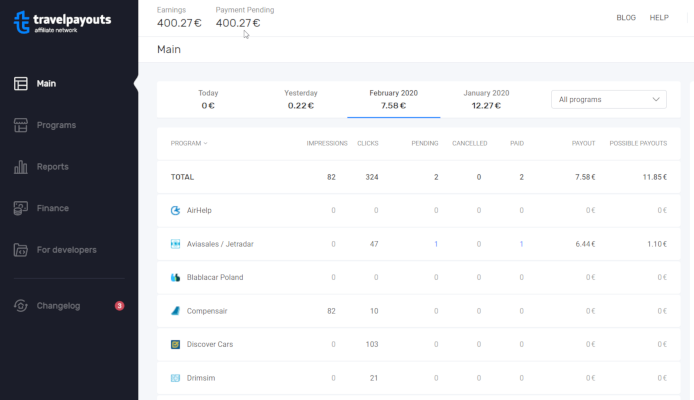Go to Reports in the sidebar
The image size is (694, 400).
click(x=53, y=167)
